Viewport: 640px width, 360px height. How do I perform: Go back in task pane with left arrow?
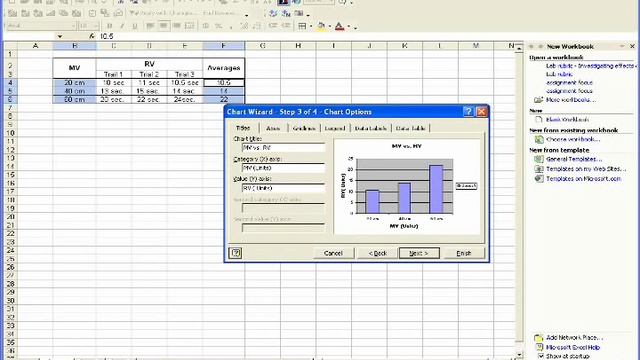pos(531,47)
